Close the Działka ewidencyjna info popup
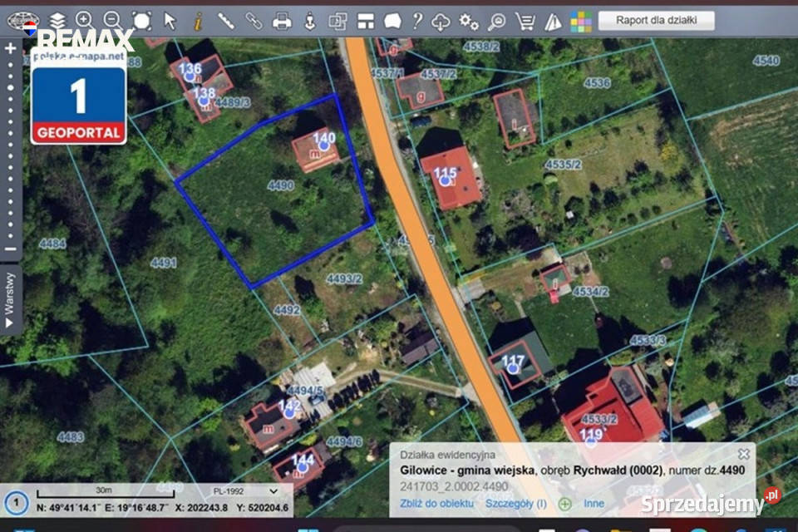Image resolution: width=798 pixels, height=532 pixels. click(x=743, y=454)
